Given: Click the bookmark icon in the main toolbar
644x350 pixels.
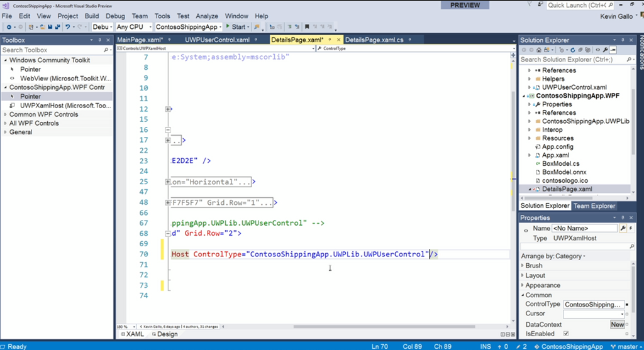Looking at the screenshot, I should click(x=307, y=27).
